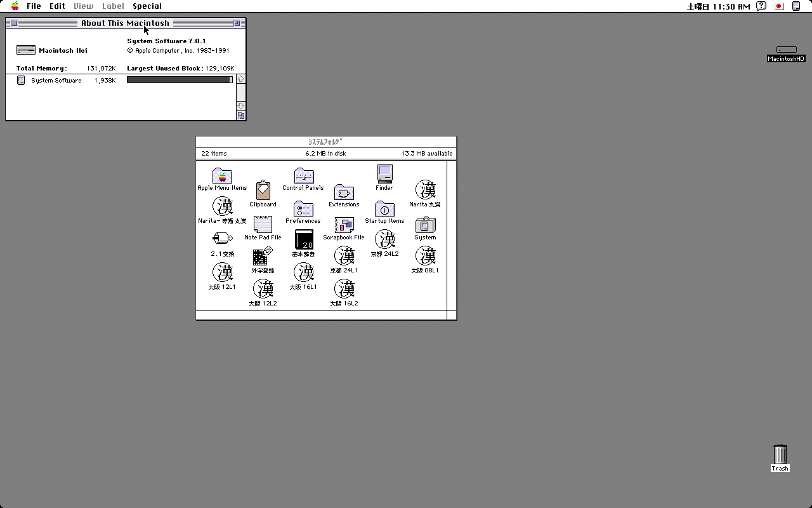The height and width of the screenshot is (508, 812).
Task: Click the '22 items' status text
Action: point(214,153)
